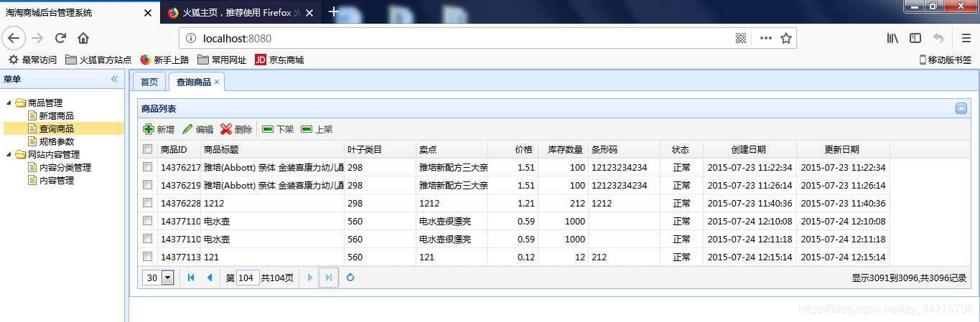This screenshot has height=322, width=980.
Task: Sort by the 创建日期 column header
Action: 750,149
